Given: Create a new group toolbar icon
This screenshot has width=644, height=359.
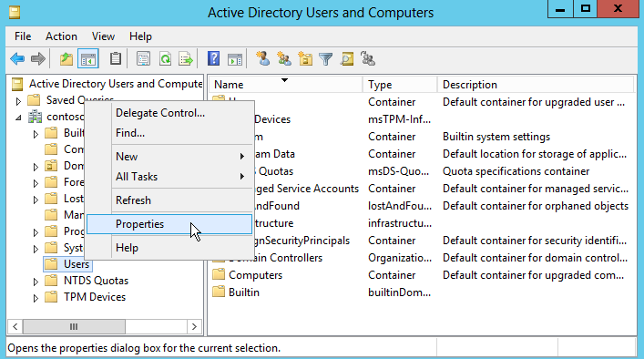Looking at the screenshot, I should 284,58.
